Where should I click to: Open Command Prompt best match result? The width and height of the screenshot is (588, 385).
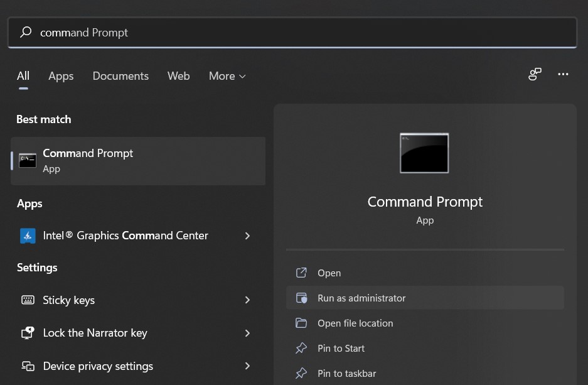[x=138, y=161]
